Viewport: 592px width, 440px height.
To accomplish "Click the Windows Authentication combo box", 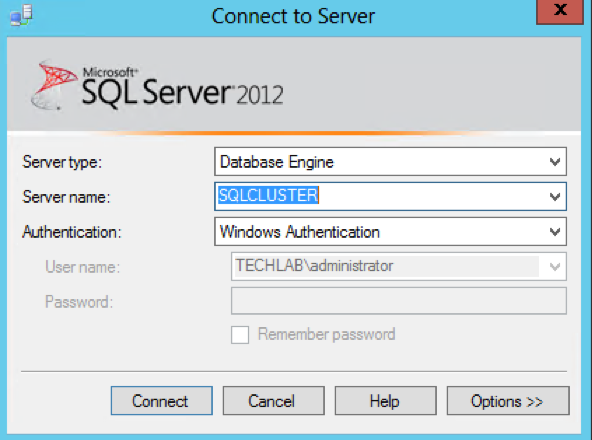I will tap(390, 232).
